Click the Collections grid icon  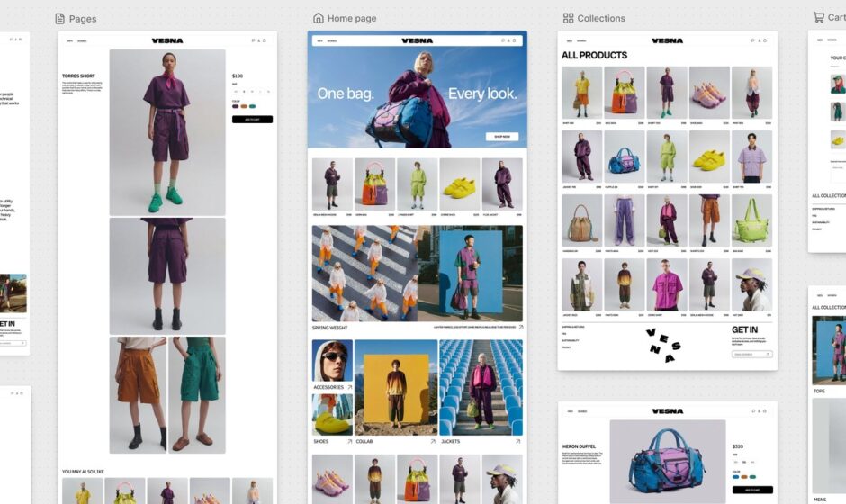point(568,18)
